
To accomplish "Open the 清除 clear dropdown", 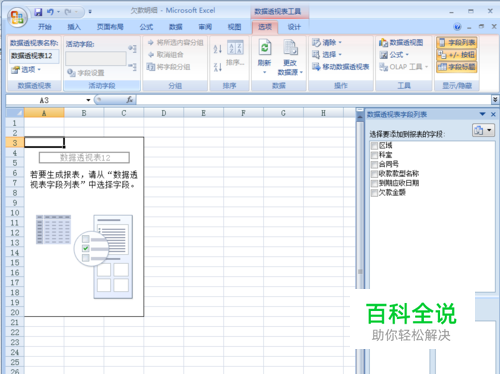I will click(x=327, y=43).
